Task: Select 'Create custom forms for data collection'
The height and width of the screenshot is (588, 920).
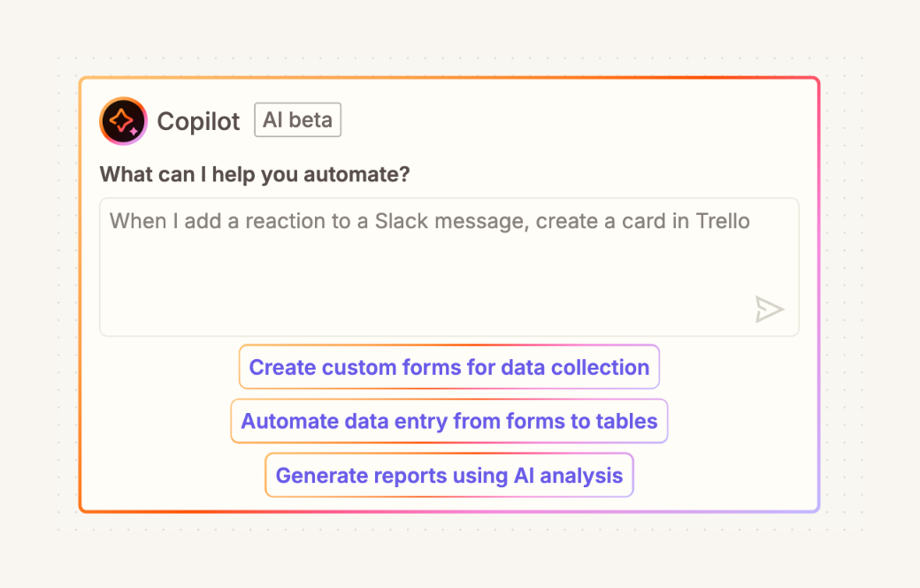Action: (448, 367)
